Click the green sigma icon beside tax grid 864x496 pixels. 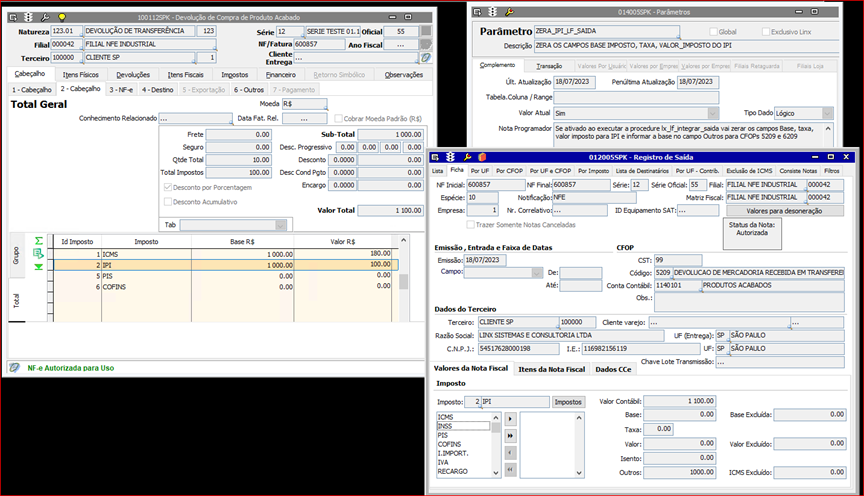(39, 241)
